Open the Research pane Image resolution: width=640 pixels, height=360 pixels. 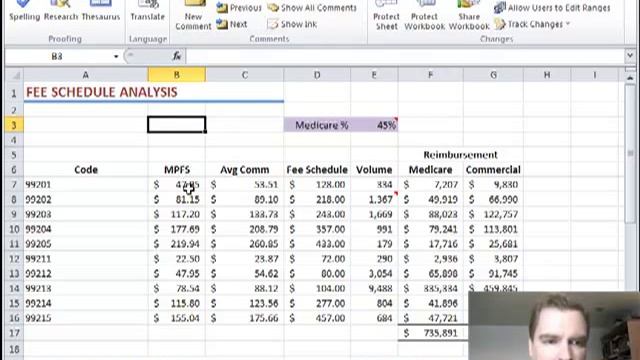coord(60,11)
